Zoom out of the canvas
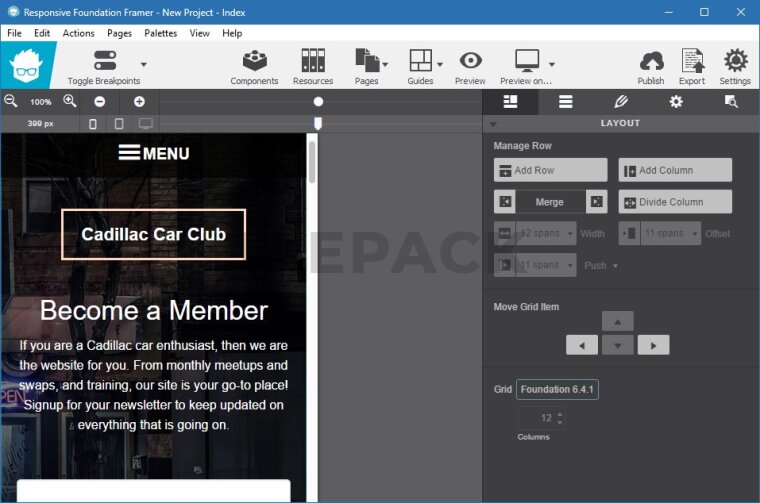This screenshot has height=503, width=760. [x=11, y=101]
